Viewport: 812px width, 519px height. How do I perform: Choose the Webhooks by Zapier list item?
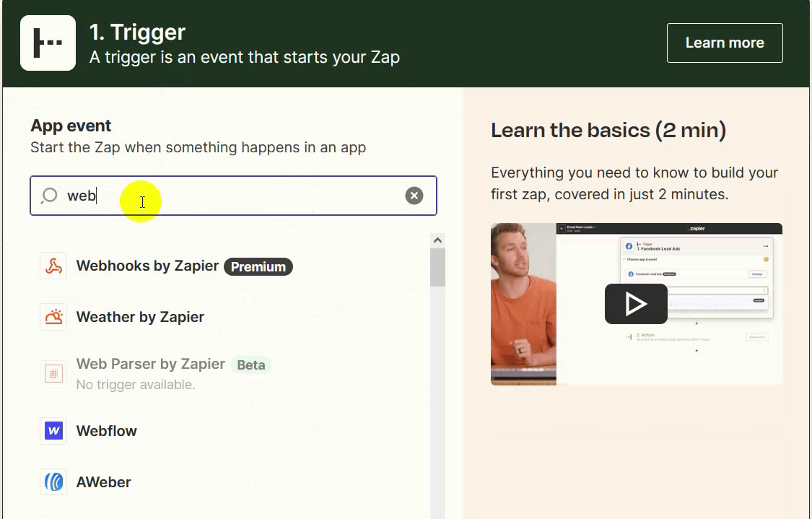coord(147,266)
